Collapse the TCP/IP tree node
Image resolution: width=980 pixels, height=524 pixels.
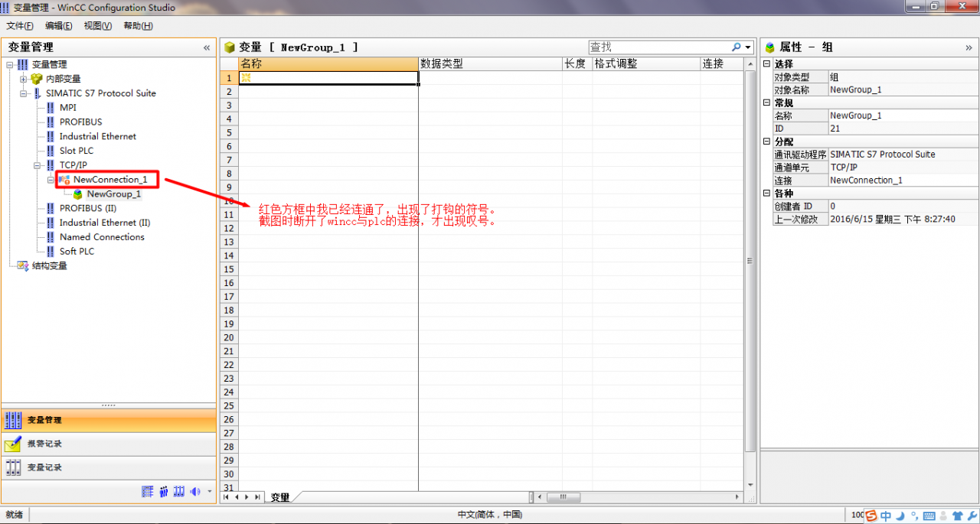point(37,164)
